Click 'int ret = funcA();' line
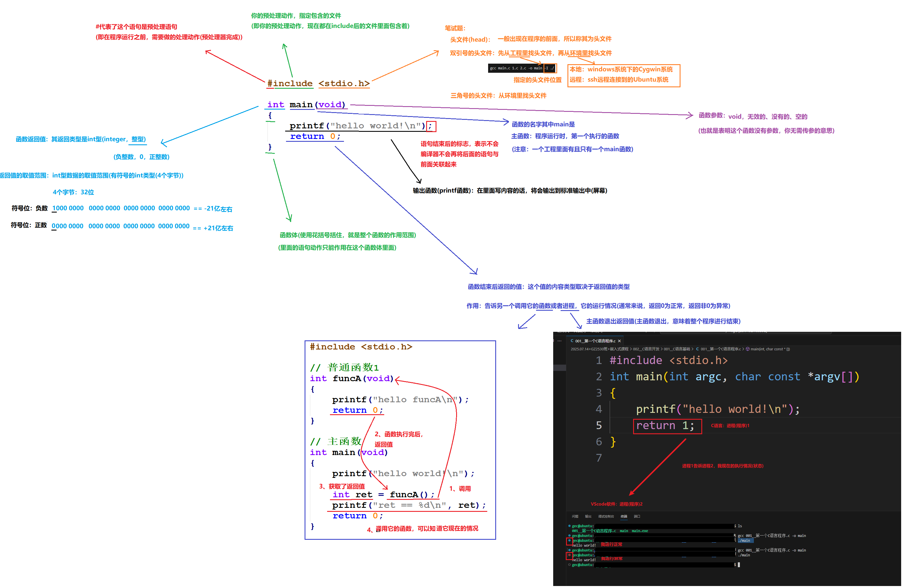The width and height of the screenshot is (908, 588). coord(383,495)
